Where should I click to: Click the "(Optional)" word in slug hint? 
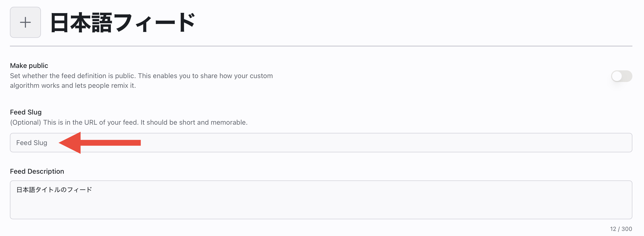pos(25,122)
